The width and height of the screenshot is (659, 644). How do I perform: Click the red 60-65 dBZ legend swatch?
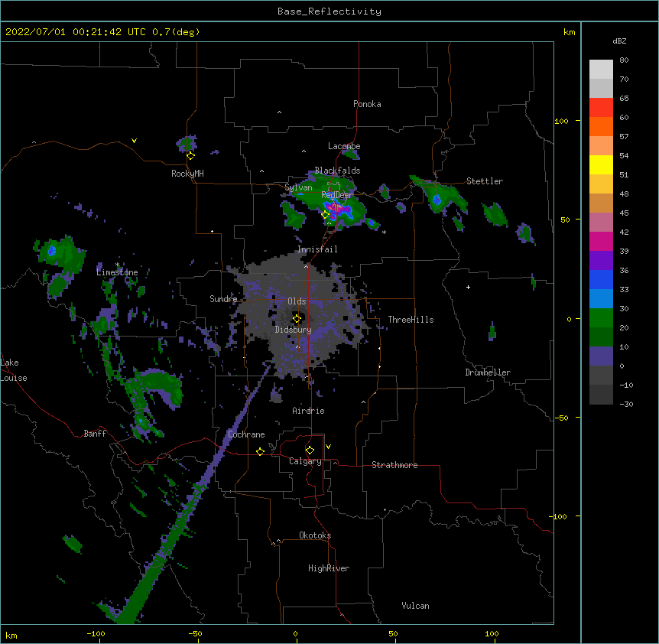point(601,108)
